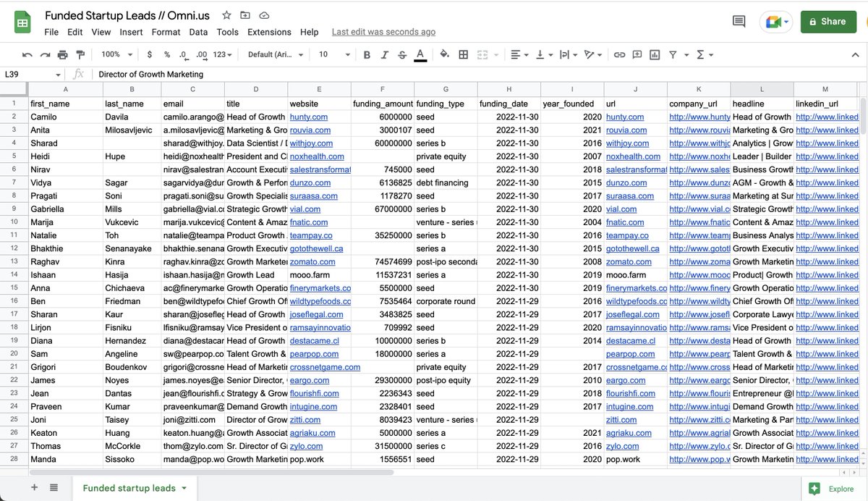Add a new sheet
The height and width of the screenshot is (501, 868).
coord(34,488)
